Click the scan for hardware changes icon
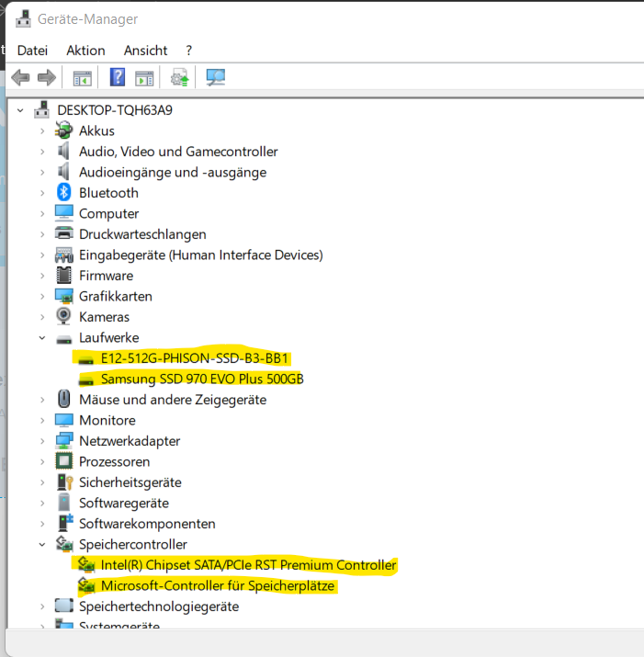The image size is (644, 657). tap(216, 77)
